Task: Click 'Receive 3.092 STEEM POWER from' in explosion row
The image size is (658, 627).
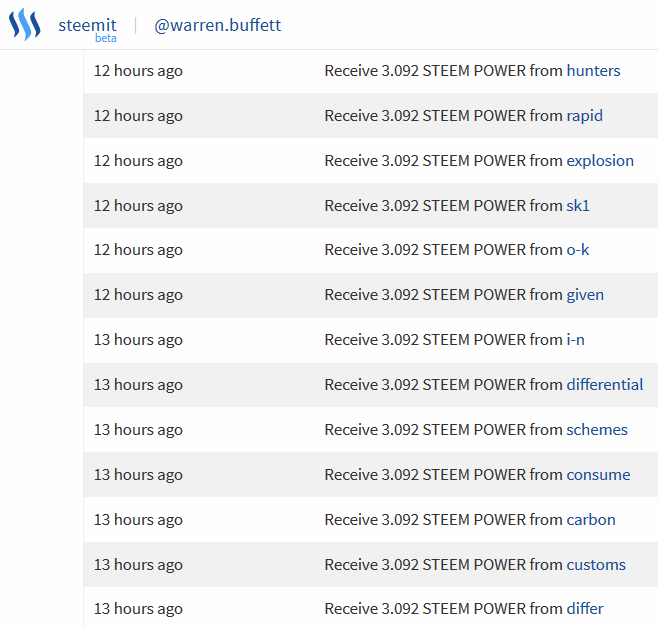Action: (x=444, y=161)
